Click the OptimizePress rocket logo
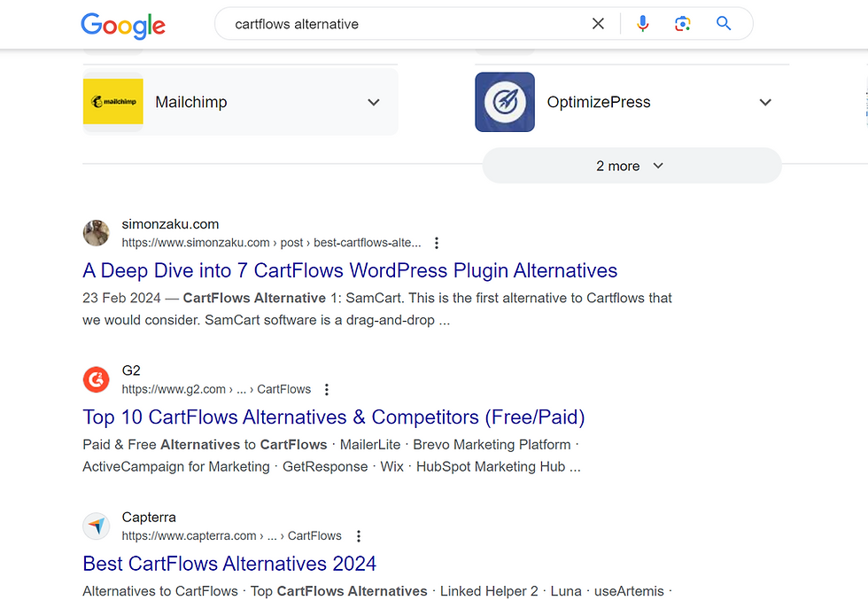 pos(505,102)
